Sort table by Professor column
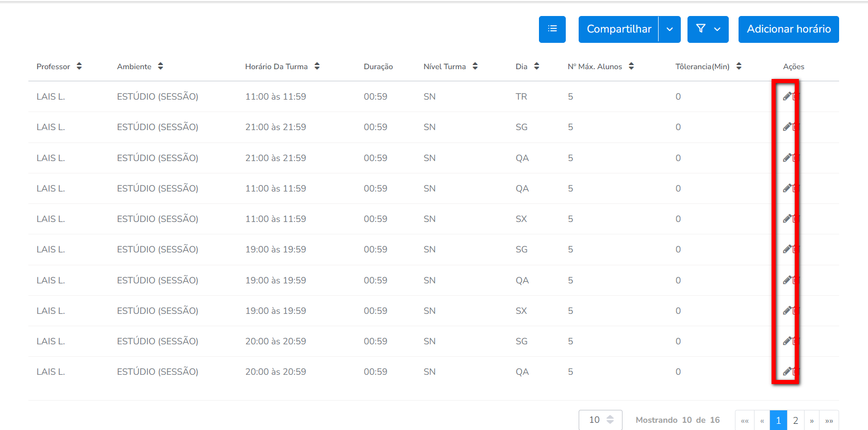This screenshot has width=868, height=430. click(x=79, y=66)
